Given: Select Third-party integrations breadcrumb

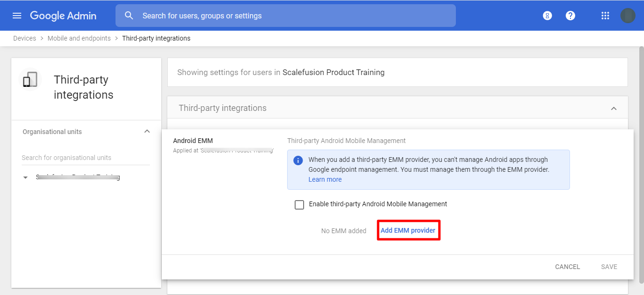Looking at the screenshot, I should tap(156, 38).
